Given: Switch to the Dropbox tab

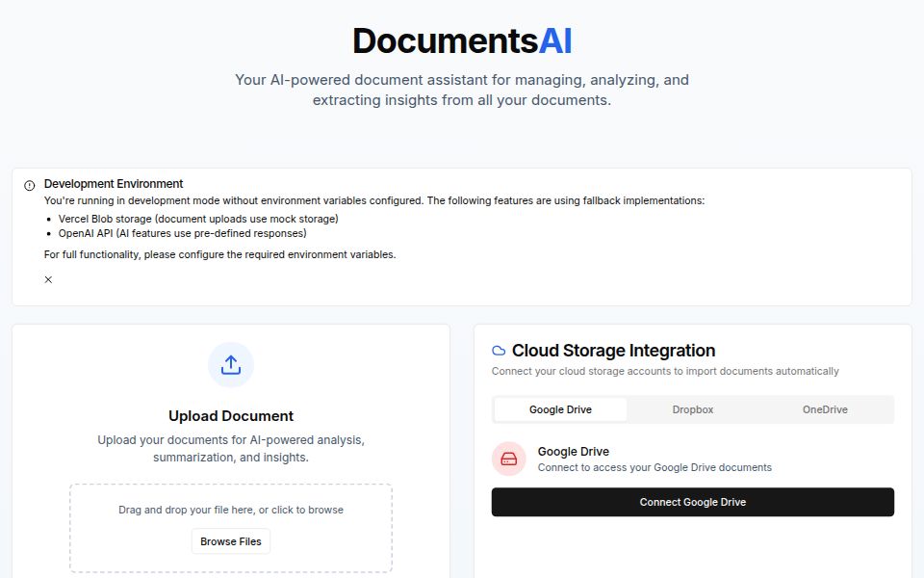Looking at the screenshot, I should (x=692, y=408).
